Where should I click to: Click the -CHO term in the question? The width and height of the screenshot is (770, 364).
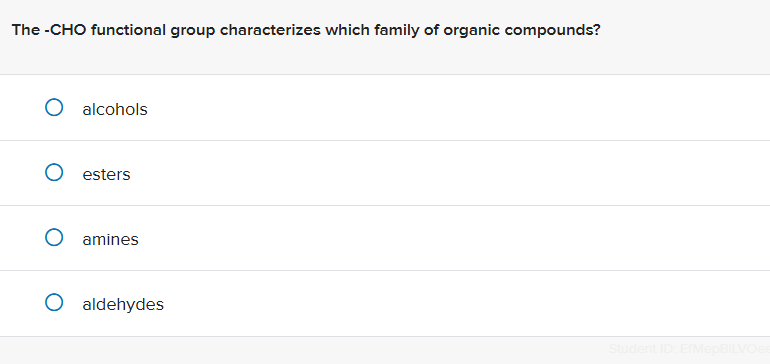[x=65, y=30]
